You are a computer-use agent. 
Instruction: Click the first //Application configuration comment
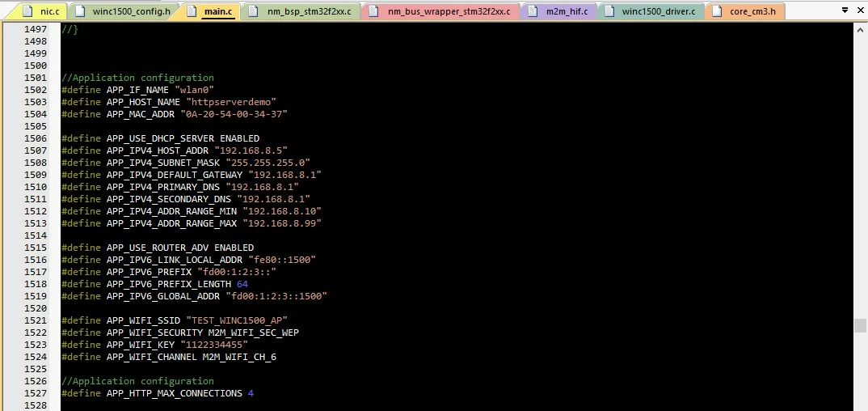coord(138,78)
